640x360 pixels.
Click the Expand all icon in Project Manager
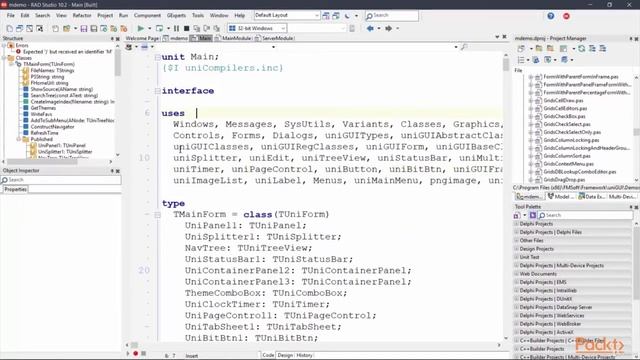click(x=592, y=49)
